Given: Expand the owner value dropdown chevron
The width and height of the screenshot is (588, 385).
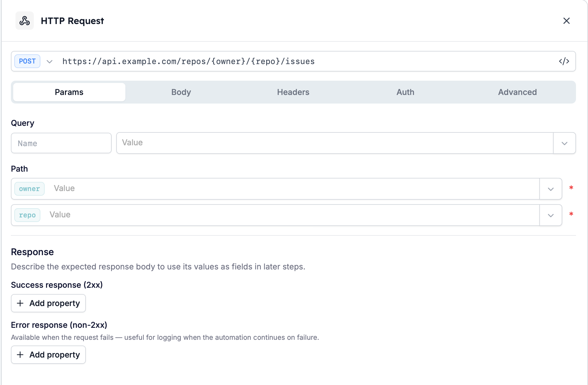Looking at the screenshot, I should tap(550, 189).
